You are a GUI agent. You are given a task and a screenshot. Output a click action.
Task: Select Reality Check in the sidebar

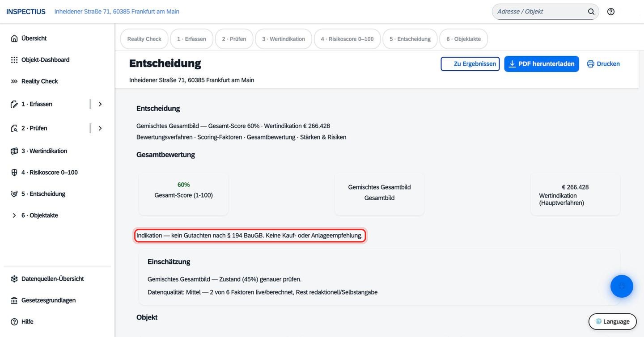(x=57, y=81)
